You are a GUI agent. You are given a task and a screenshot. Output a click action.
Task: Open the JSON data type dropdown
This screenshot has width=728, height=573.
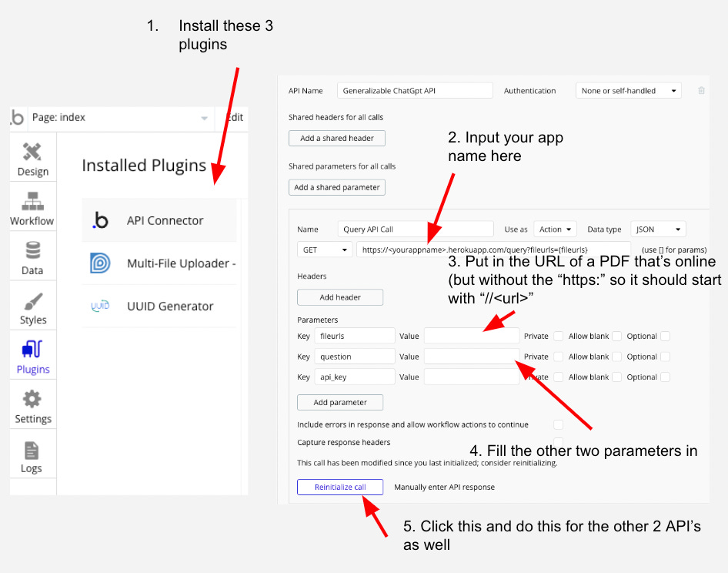click(658, 229)
